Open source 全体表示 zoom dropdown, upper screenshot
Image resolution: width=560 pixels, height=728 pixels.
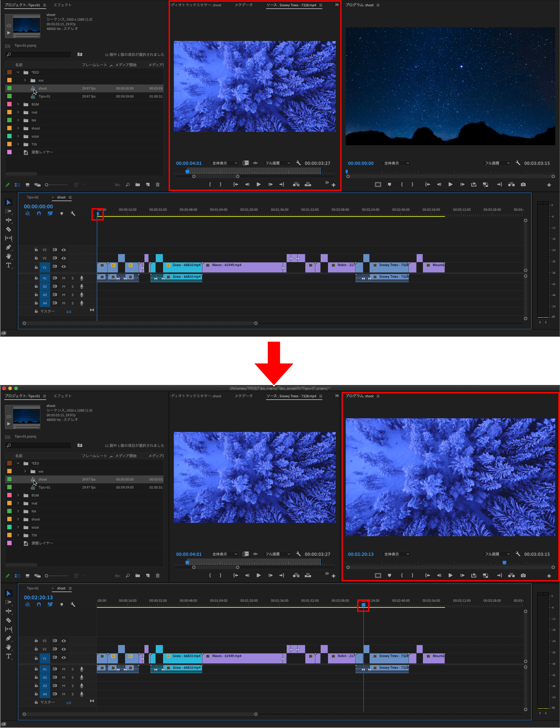(225, 163)
